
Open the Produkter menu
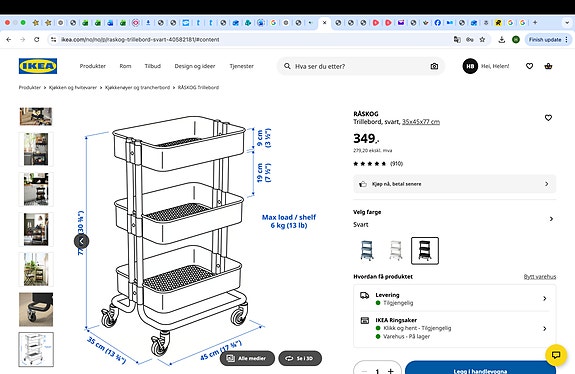click(x=93, y=66)
